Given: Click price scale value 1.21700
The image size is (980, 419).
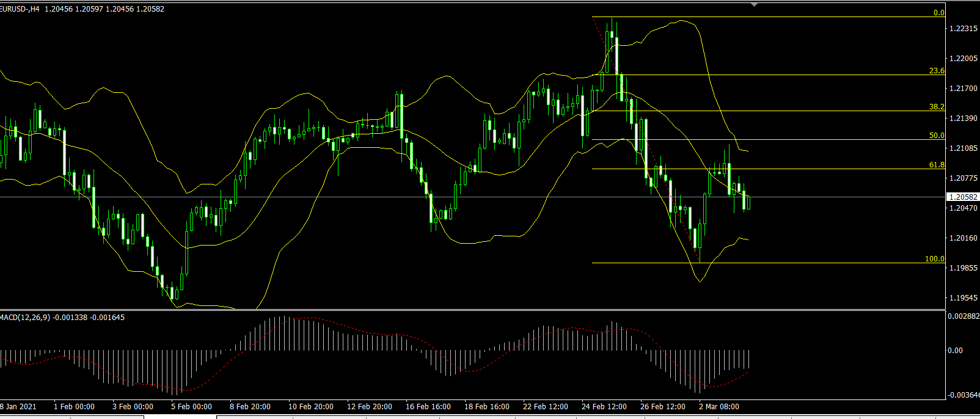Looking at the screenshot, I should 964,89.
